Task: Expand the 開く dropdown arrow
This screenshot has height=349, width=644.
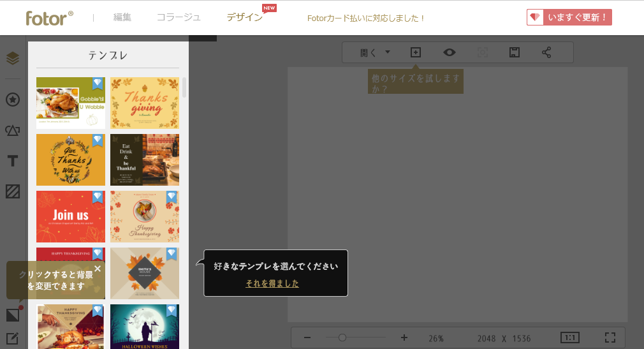Action: [387, 52]
